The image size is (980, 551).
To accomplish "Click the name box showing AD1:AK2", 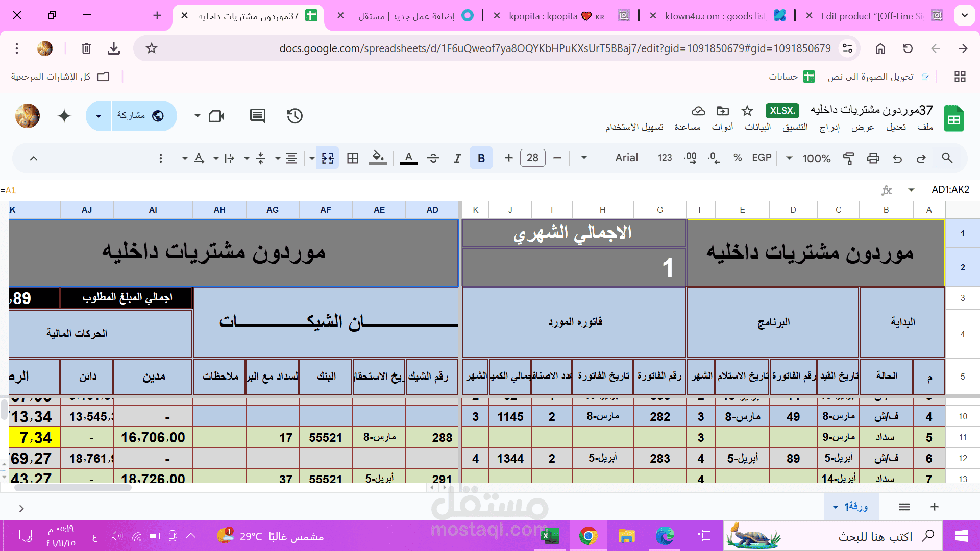I will pyautogui.click(x=950, y=190).
